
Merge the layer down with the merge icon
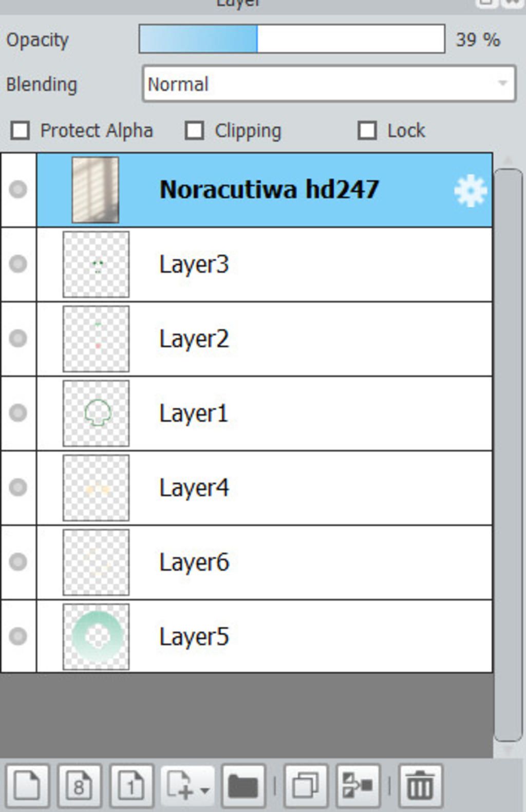coord(358,785)
